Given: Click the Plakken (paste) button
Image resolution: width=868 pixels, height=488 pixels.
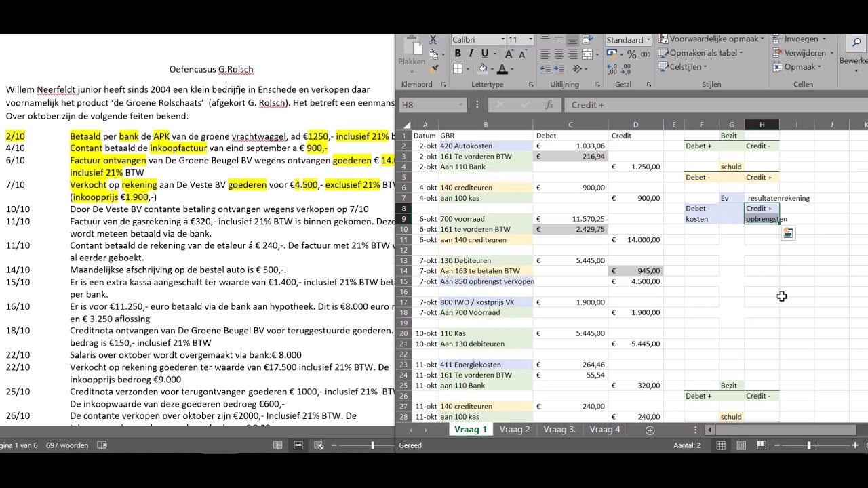Looking at the screenshot, I should [x=412, y=52].
